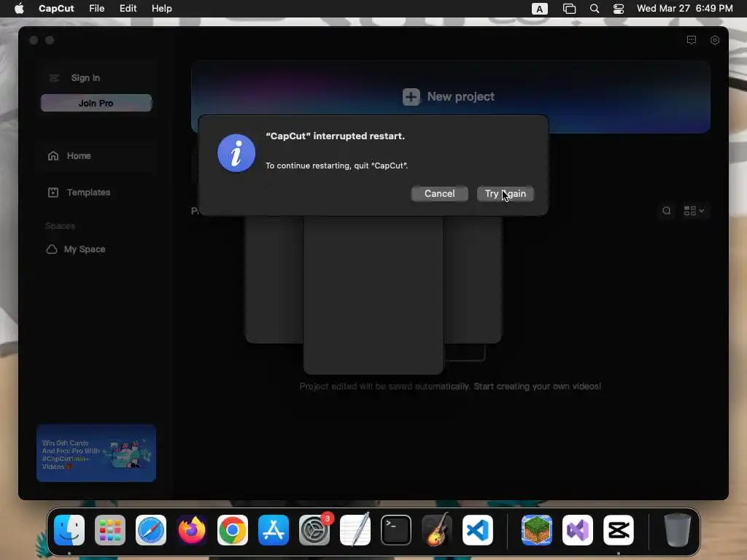
Task: Click the info icon in the dialog
Action: click(236, 153)
